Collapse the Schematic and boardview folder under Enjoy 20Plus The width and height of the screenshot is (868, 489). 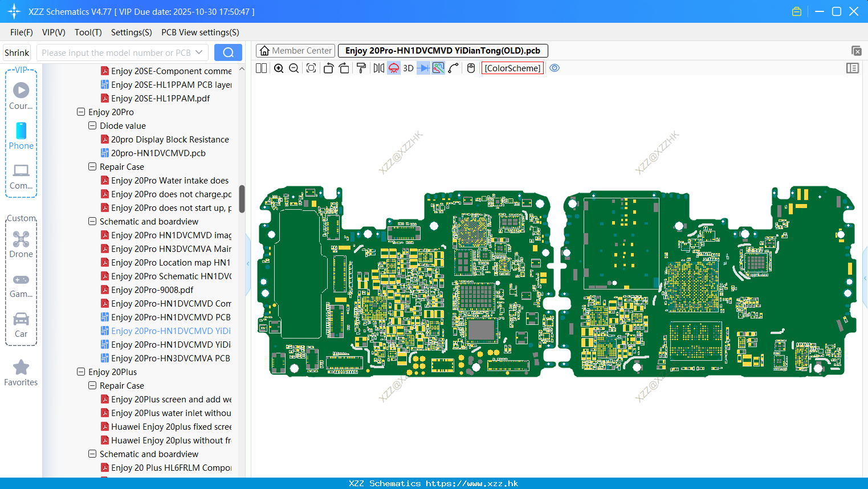pos(92,454)
